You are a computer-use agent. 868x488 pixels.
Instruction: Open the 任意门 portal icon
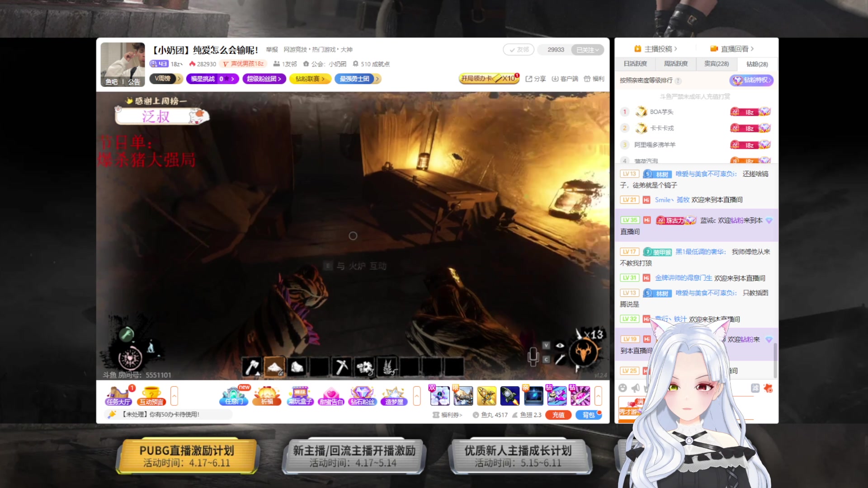click(234, 395)
